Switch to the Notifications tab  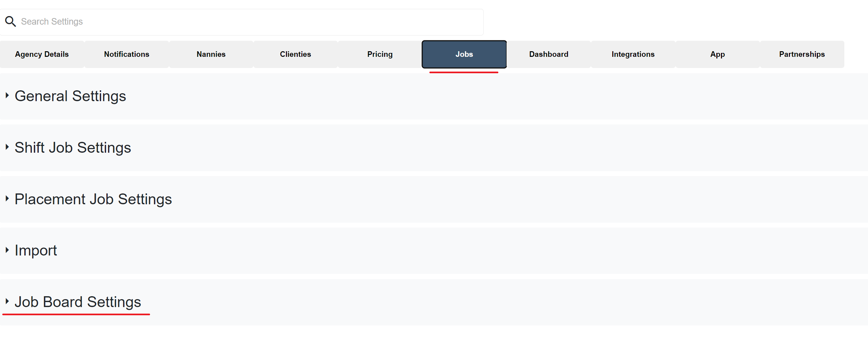coord(126,54)
